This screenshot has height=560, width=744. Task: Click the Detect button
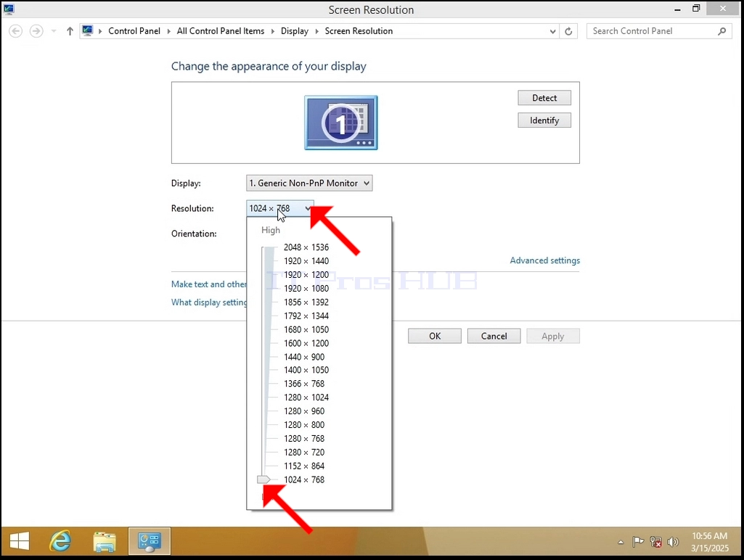tap(544, 98)
